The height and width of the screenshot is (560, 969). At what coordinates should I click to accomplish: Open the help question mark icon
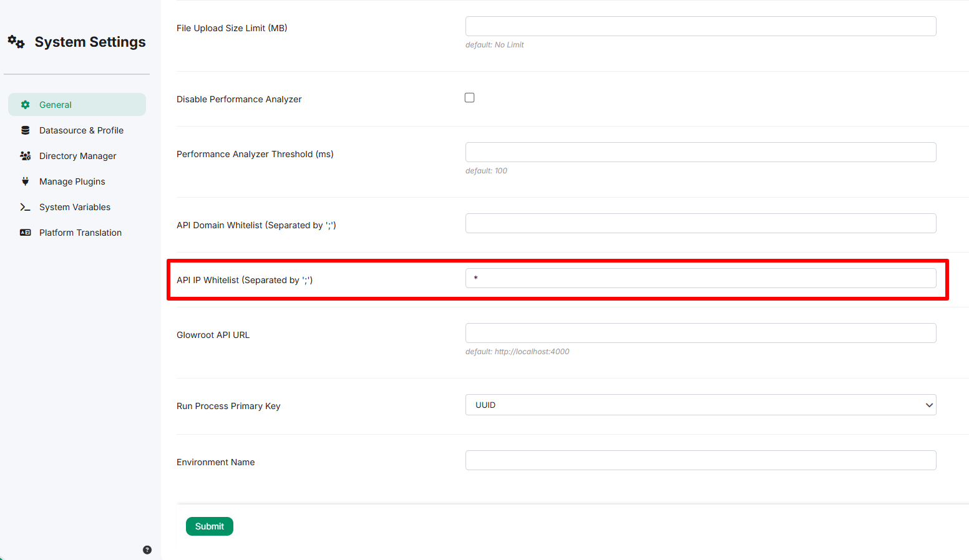coord(147,550)
